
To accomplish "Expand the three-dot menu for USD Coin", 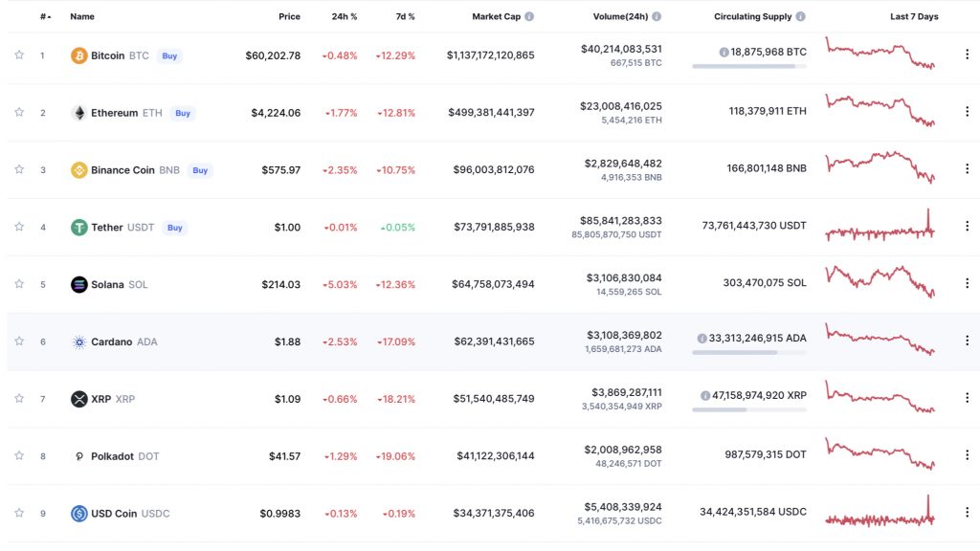I will tap(967, 513).
